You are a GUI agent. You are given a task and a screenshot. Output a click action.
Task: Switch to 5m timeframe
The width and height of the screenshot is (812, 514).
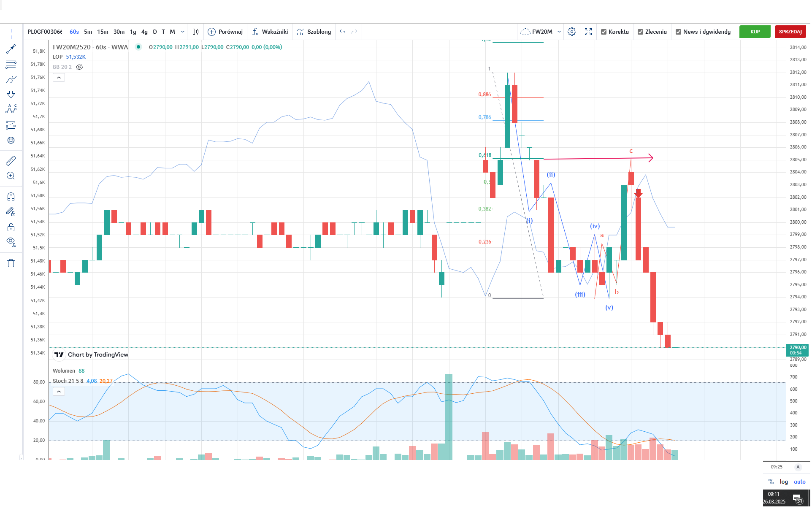pyautogui.click(x=88, y=32)
